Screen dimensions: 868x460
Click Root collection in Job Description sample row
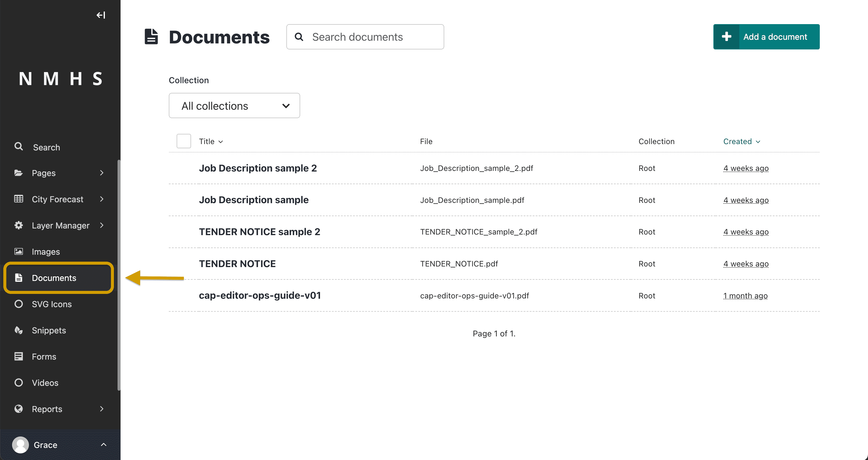pos(646,200)
